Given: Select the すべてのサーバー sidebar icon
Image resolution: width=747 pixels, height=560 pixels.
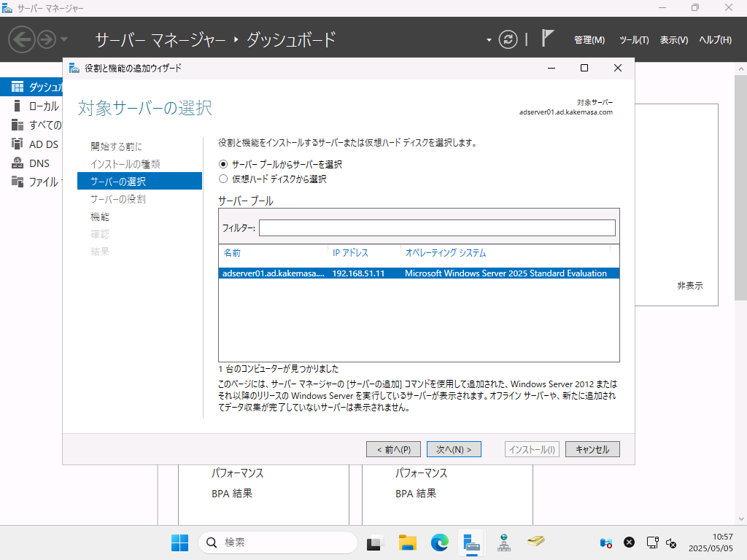Looking at the screenshot, I should pos(18,125).
